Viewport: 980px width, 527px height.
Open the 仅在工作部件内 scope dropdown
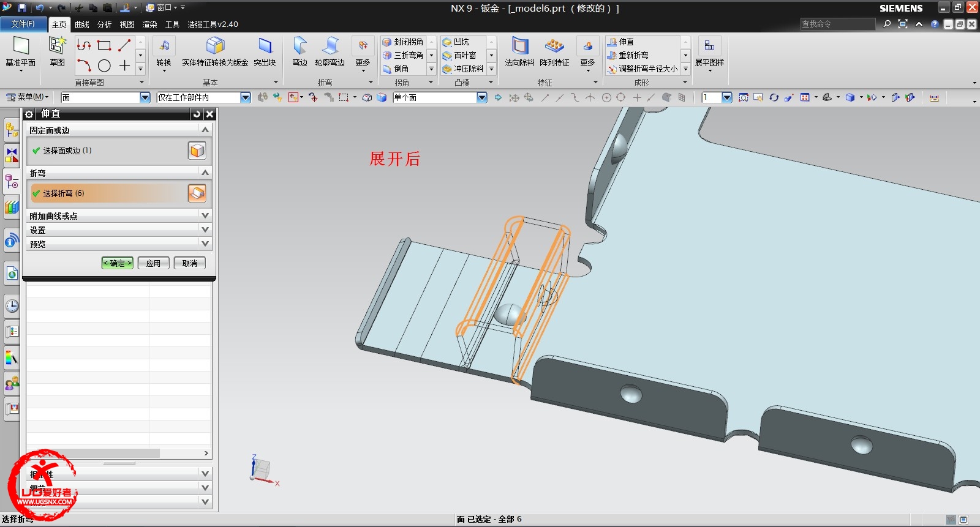[x=246, y=97]
